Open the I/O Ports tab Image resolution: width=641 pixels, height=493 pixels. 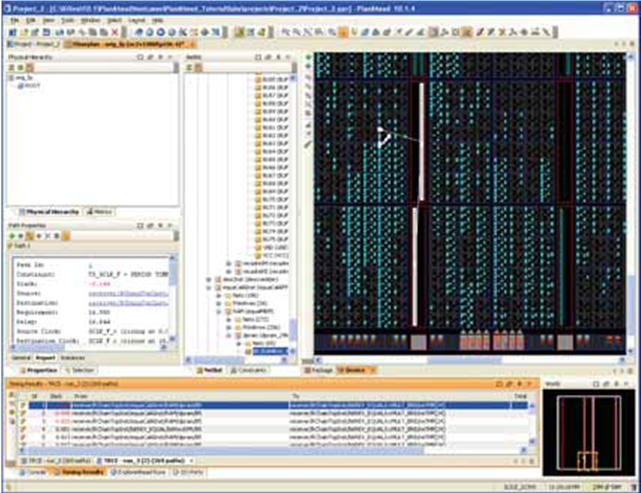tap(188, 472)
